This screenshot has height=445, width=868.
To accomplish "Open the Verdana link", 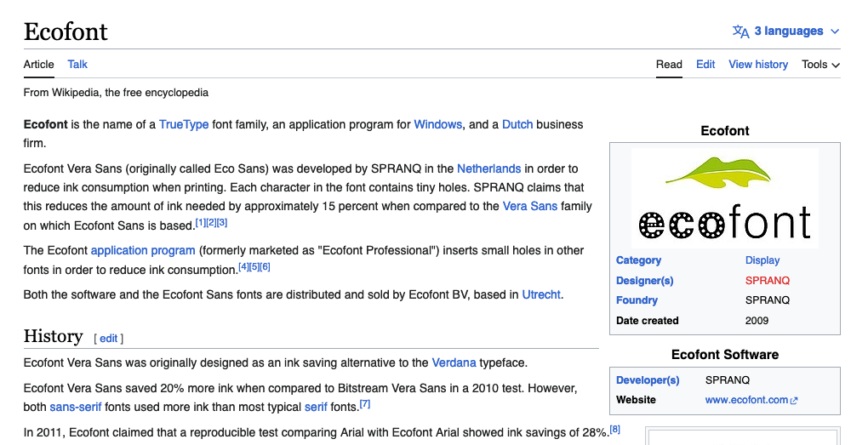I will click(x=454, y=363).
